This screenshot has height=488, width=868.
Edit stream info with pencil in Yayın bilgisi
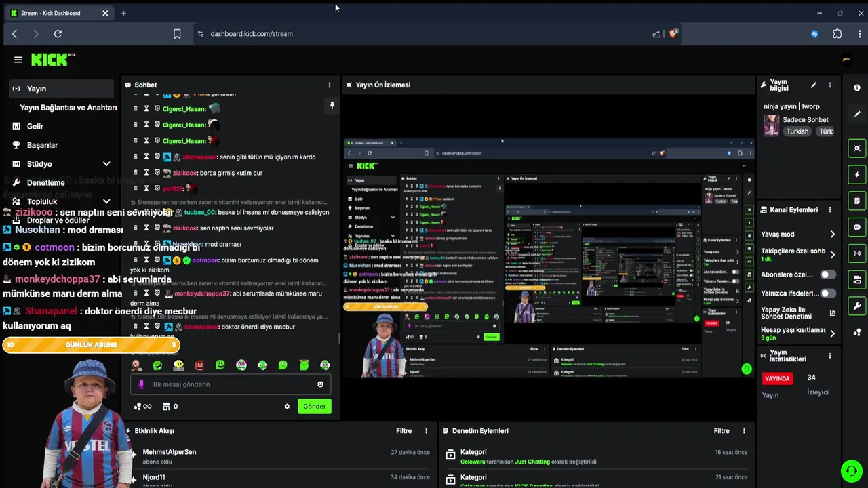[814, 85]
